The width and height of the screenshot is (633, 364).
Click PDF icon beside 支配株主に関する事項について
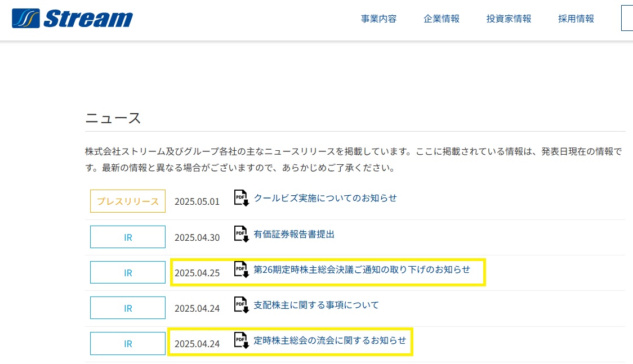coord(241,305)
